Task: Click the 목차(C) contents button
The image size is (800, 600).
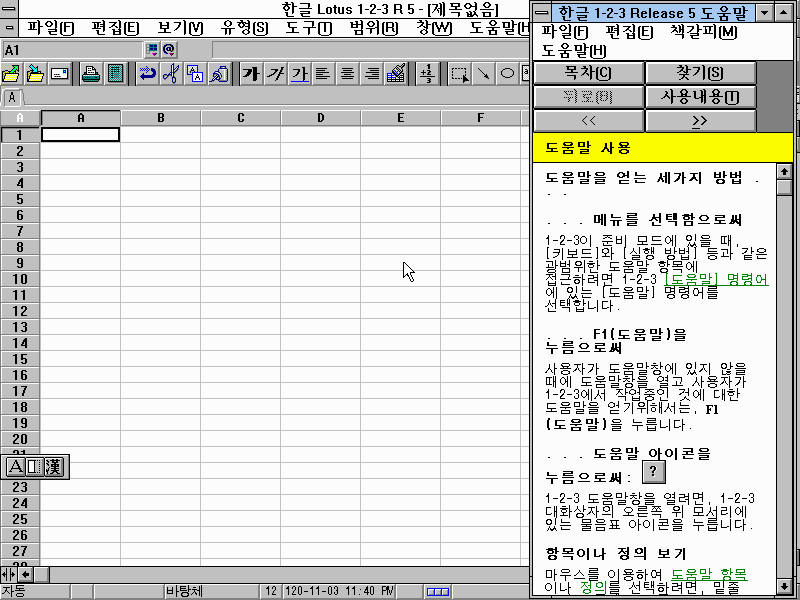Action: pyautogui.click(x=588, y=72)
